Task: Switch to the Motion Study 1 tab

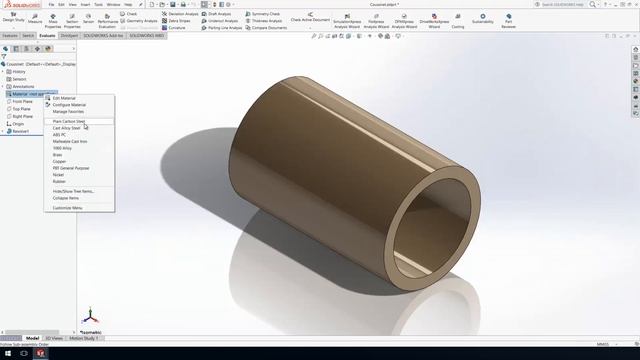Action: (84, 338)
